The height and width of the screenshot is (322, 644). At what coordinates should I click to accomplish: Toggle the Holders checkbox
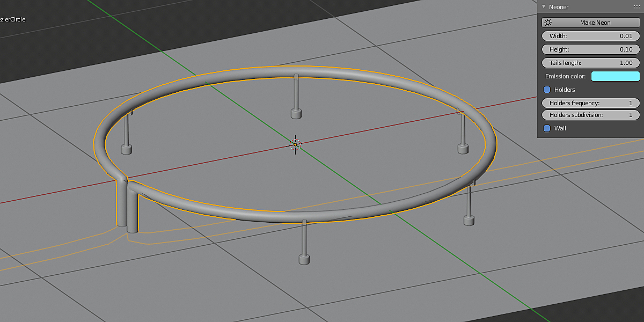pos(547,90)
